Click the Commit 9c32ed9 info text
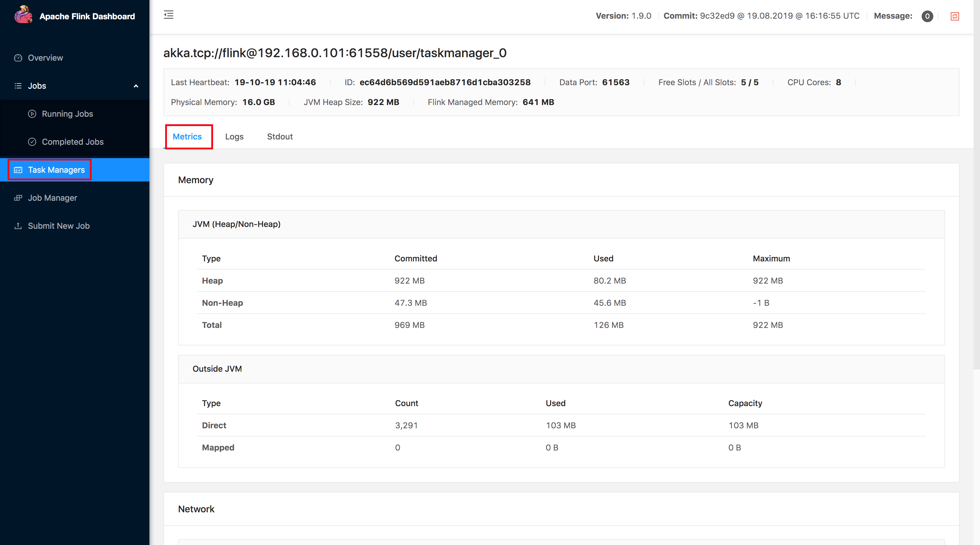Image resolution: width=980 pixels, height=545 pixels. pyautogui.click(x=762, y=16)
